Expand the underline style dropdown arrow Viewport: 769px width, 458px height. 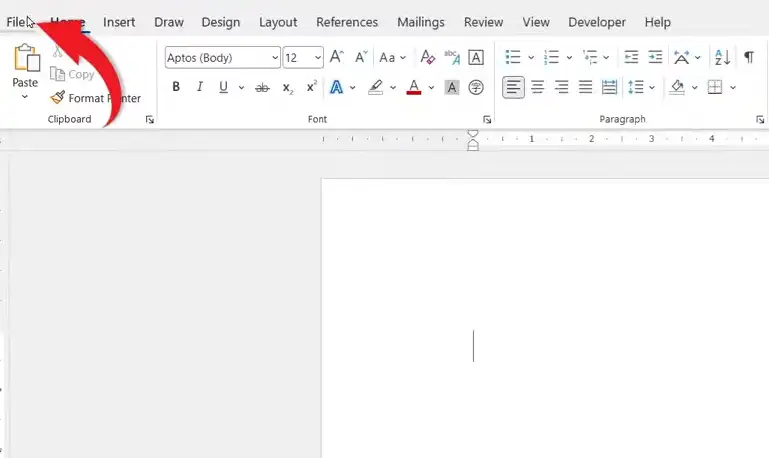click(241, 88)
